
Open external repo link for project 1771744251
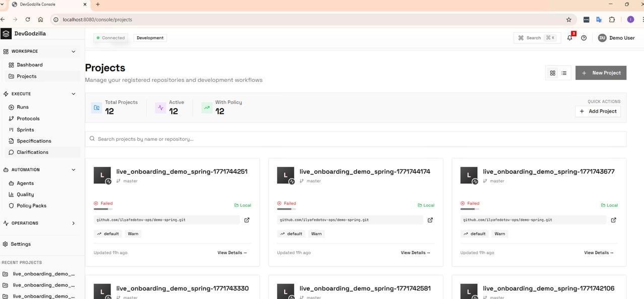[x=247, y=220]
